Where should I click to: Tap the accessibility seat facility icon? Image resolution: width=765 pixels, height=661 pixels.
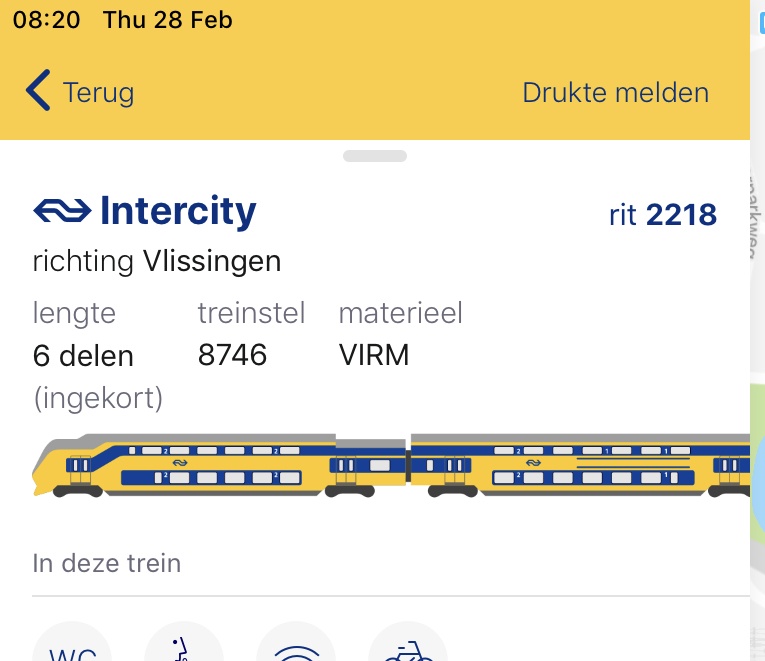point(184,645)
